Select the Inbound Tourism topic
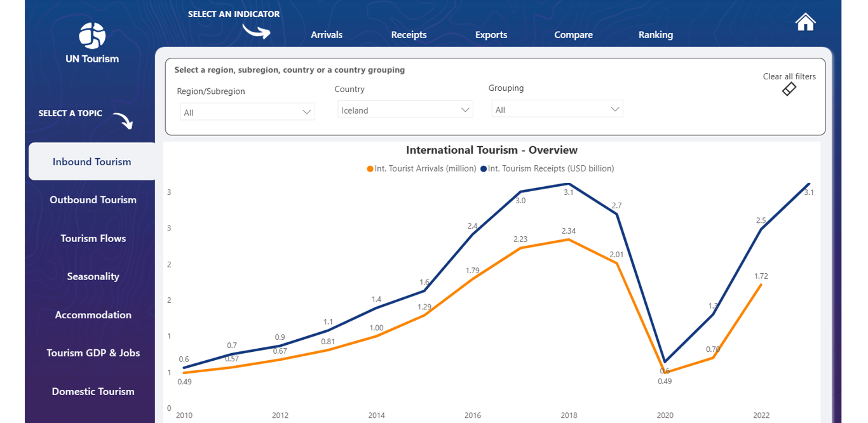 coord(92,161)
